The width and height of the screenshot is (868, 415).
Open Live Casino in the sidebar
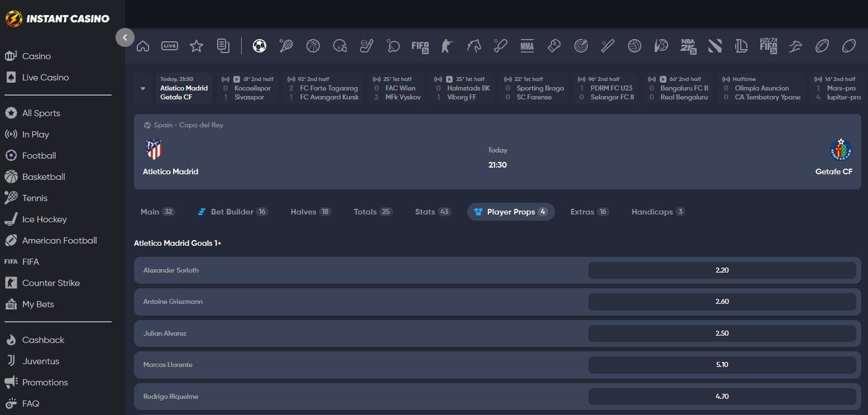coord(45,78)
